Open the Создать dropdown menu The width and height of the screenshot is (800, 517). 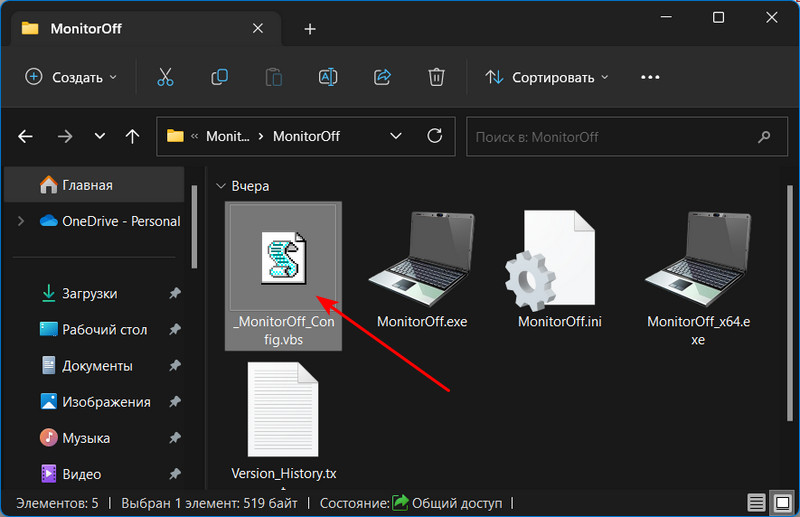tap(71, 77)
